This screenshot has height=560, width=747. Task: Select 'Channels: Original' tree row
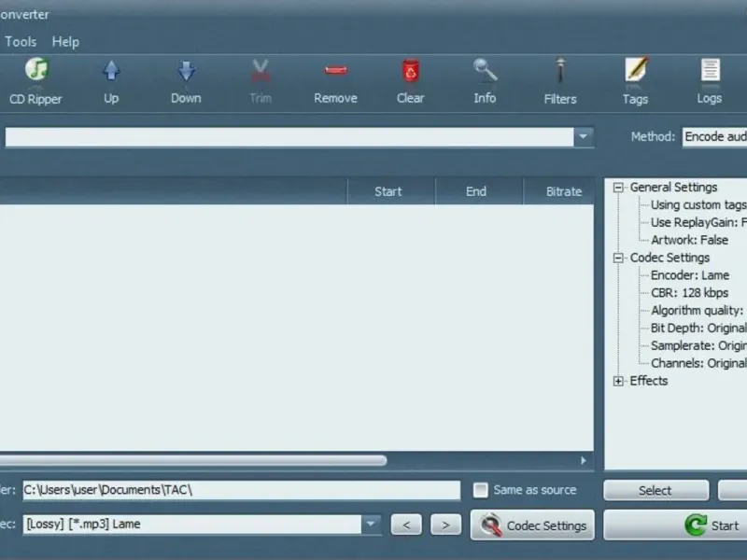point(698,363)
